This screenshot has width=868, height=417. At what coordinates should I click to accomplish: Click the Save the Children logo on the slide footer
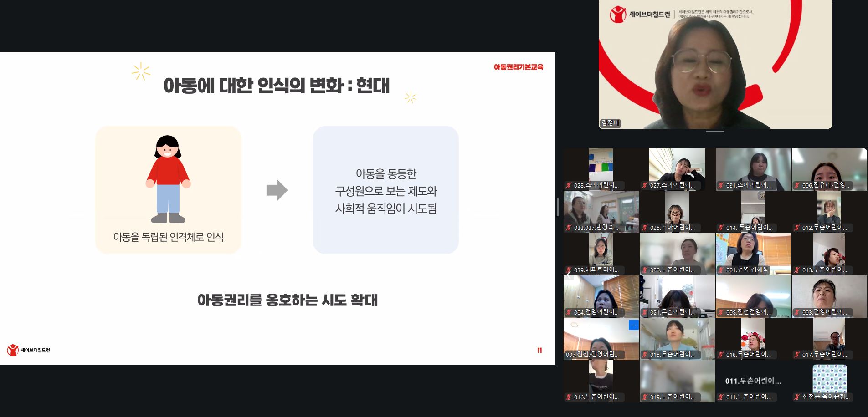tap(28, 350)
